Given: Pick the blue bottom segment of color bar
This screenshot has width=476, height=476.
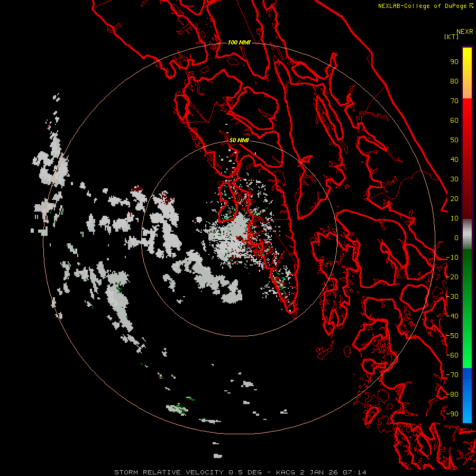Looking at the screenshot, I should point(467,395).
